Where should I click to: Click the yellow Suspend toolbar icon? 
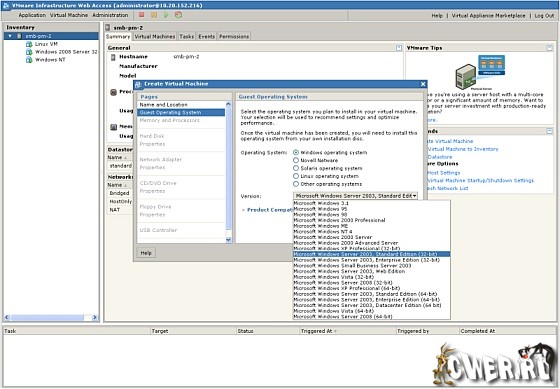pyautogui.click(x=154, y=15)
